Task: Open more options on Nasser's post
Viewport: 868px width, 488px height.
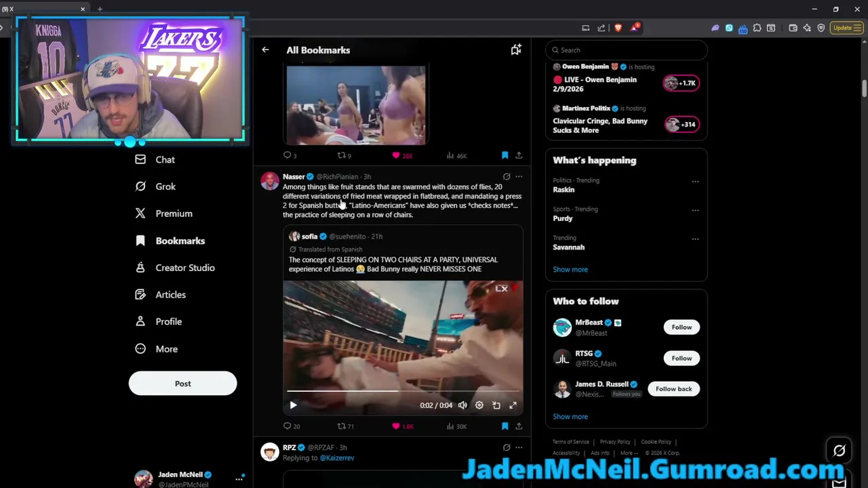Action: click(x=519, y=177)
